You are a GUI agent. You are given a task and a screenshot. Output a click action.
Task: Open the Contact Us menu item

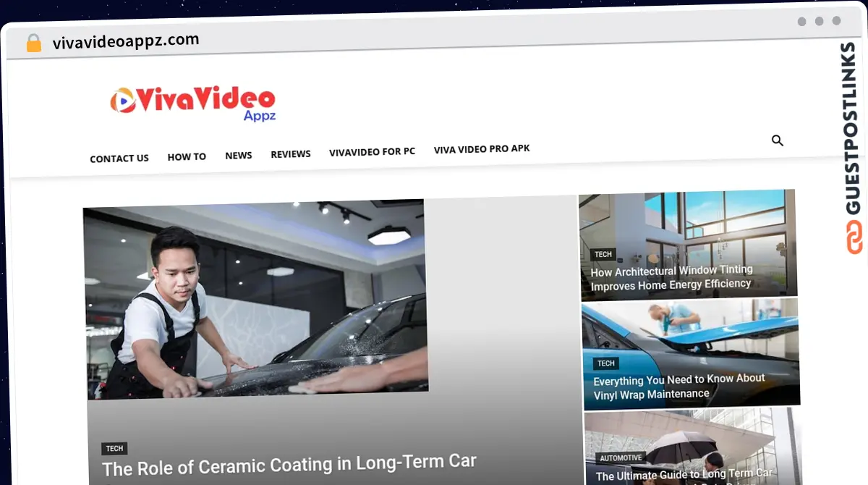pos(119,159)
